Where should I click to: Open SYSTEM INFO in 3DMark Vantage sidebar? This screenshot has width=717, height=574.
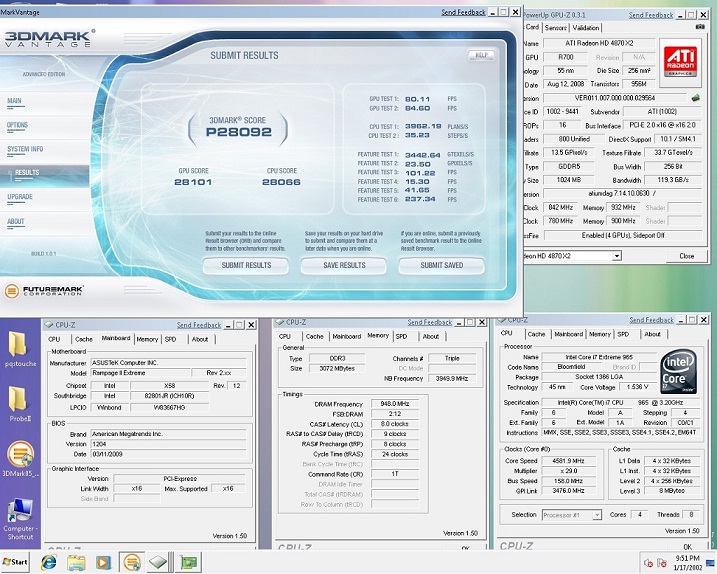pos(25,149)
